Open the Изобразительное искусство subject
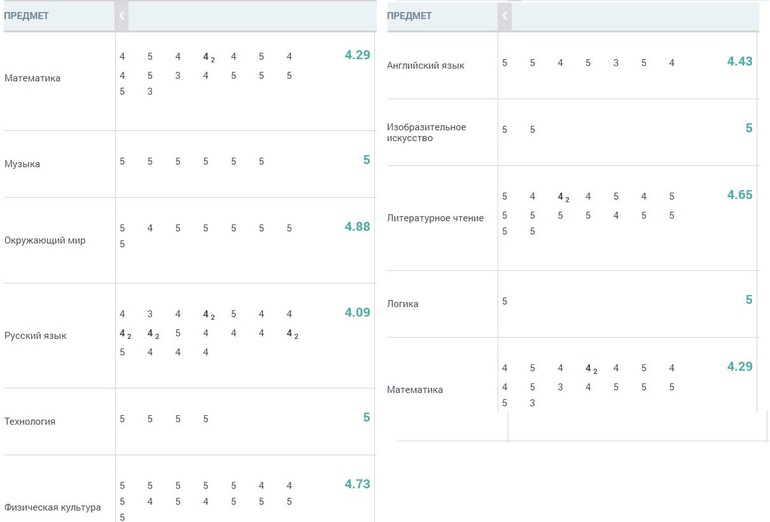This screenshot has width=770, height=522. 426,132
